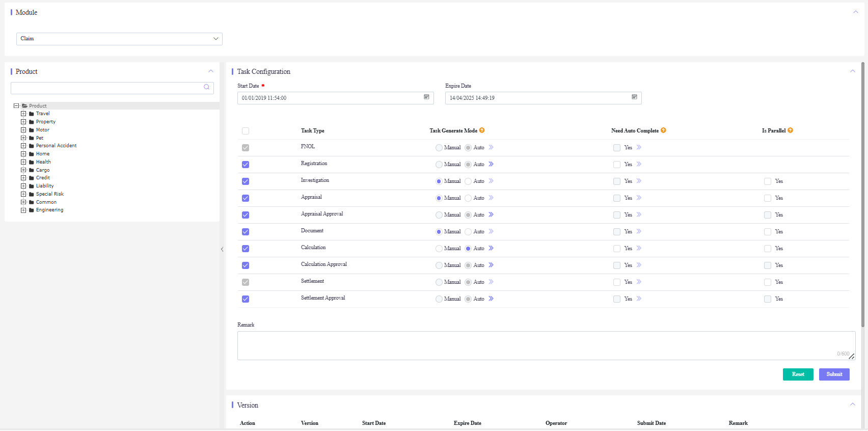Open the Start Date calendar icon
Screen dimensions: 868x431
coord(426,97)
